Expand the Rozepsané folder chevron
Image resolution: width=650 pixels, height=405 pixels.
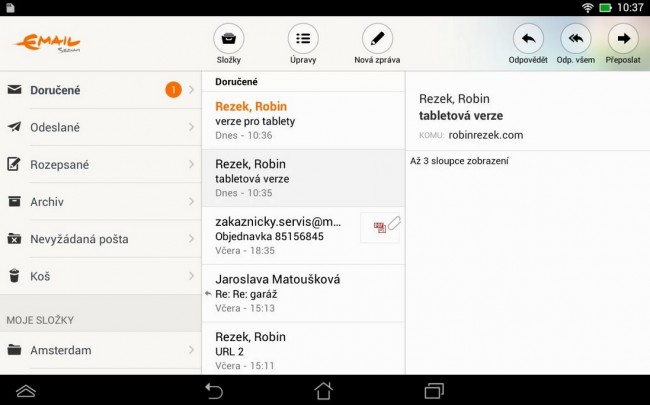pos(191,164)
